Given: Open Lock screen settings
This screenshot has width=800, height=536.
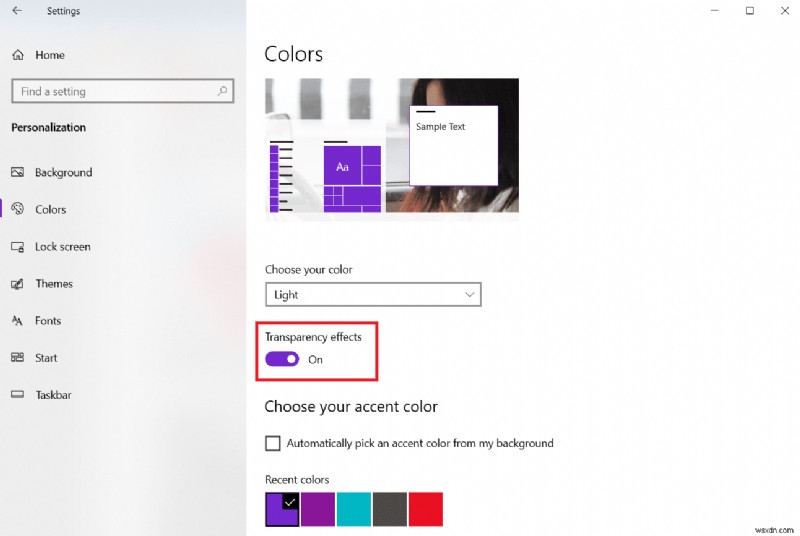Looking at the screenshot, I should (63, 247).
